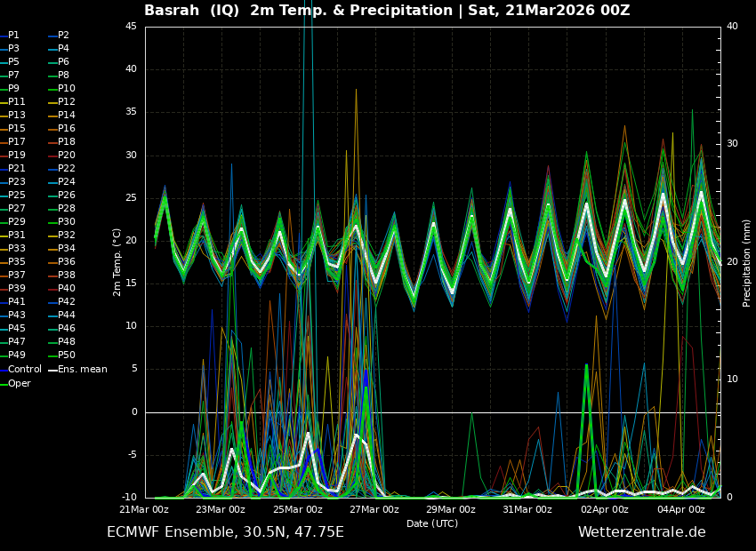The height and width of the screenshot is (551, 756).
Task: Select the Control legend entry
Action: [25, 369]
